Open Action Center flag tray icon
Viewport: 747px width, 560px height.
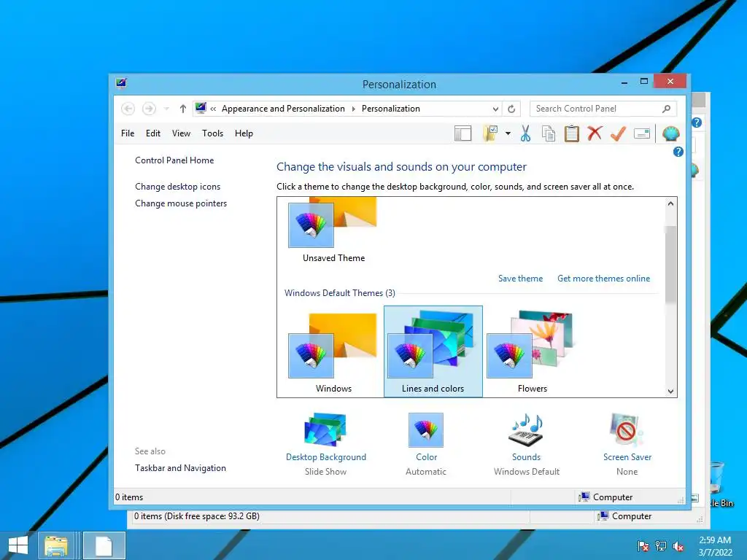tap(643, 546)
